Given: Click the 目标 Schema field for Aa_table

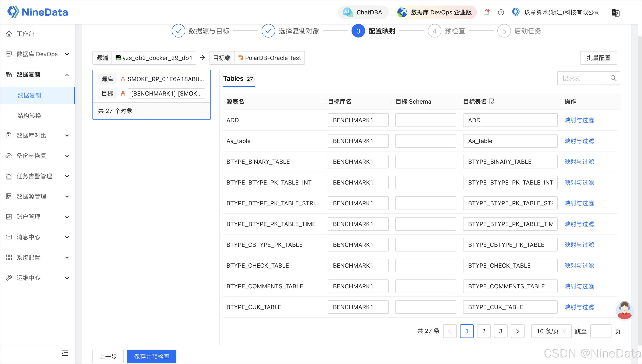Looking at the screenshot, I should 425,141.
